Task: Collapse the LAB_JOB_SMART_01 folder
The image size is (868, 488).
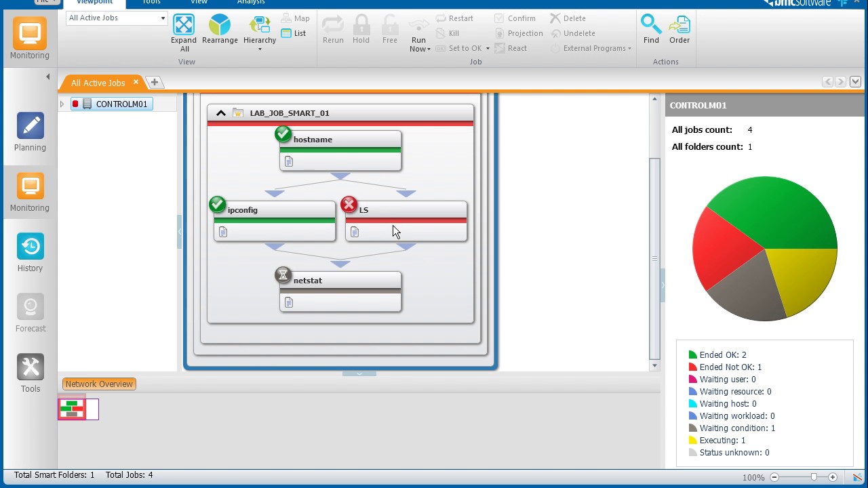Action: coord(220,113)
